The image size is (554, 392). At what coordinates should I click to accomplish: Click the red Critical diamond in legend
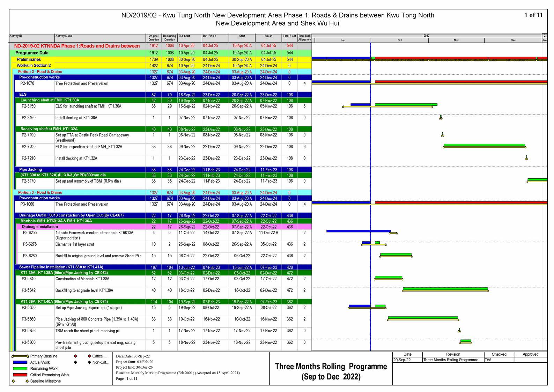tap(75, 356)
